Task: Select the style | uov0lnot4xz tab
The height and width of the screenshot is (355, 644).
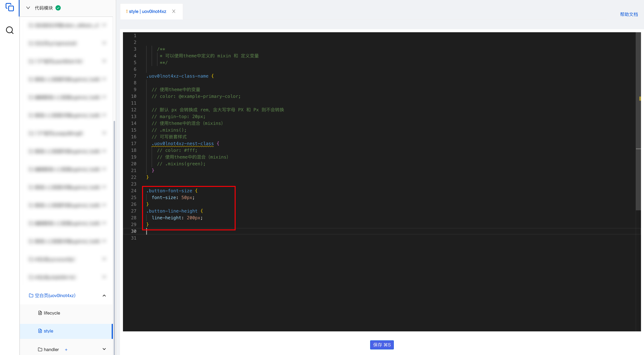Action: point(148,11)
